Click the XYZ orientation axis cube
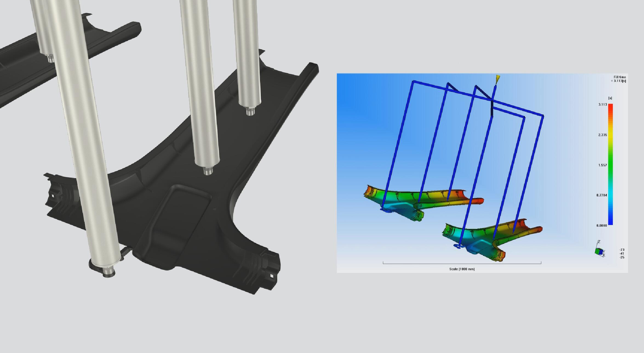 [x=599, y=251]
